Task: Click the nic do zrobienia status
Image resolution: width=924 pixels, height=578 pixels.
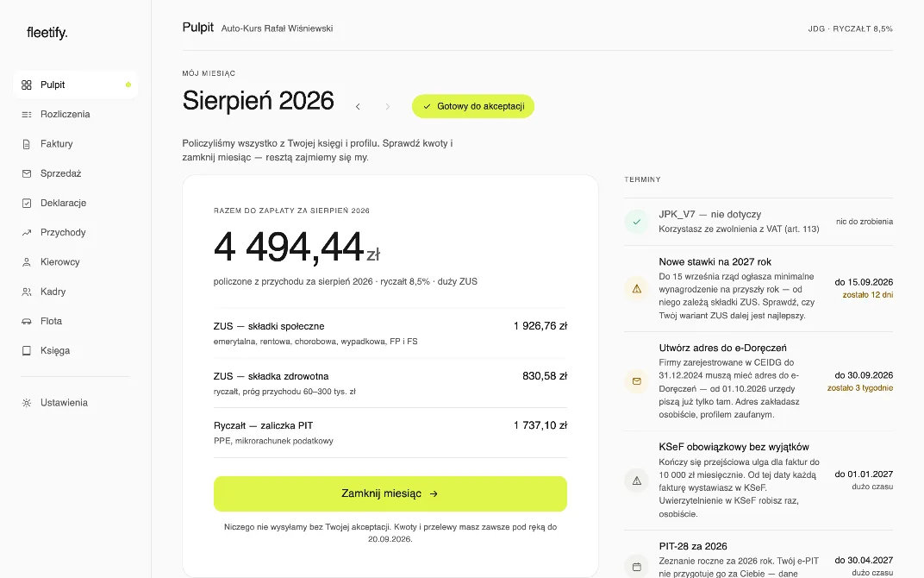Action: (865, 222)
